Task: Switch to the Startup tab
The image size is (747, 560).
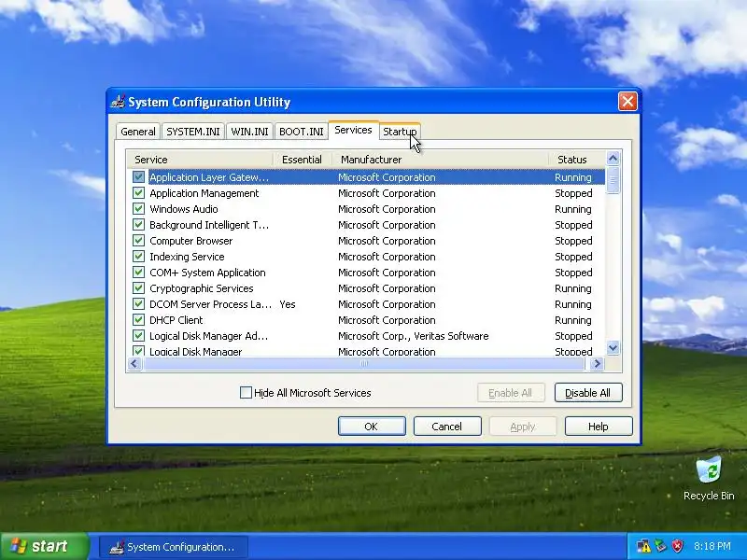Action: point(400,132)
